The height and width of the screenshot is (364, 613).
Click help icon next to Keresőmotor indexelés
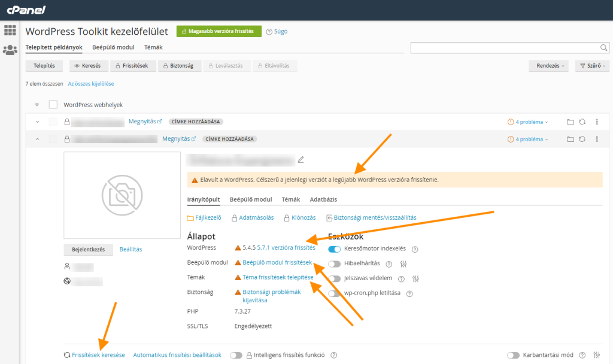(x=415, y=250)
